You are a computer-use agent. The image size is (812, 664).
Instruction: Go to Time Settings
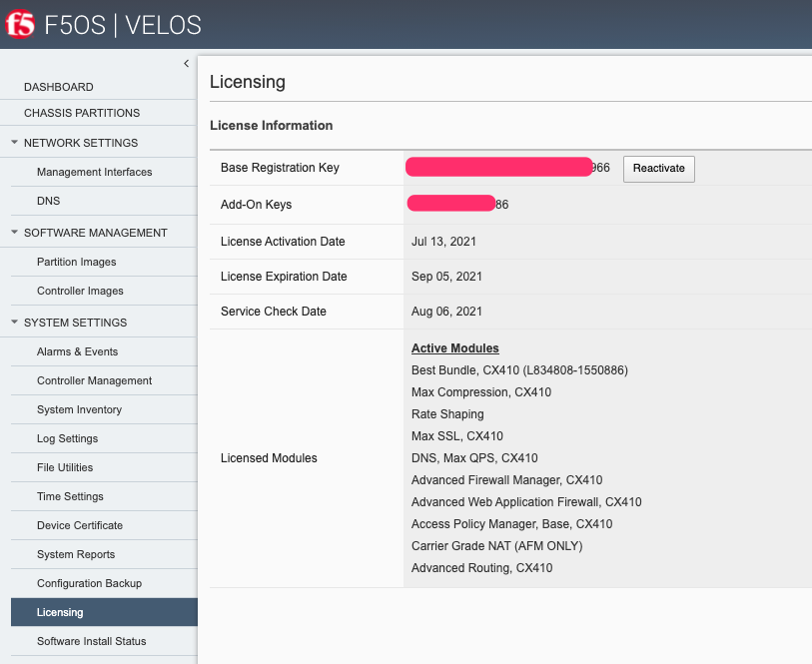[x=70, y=497]
